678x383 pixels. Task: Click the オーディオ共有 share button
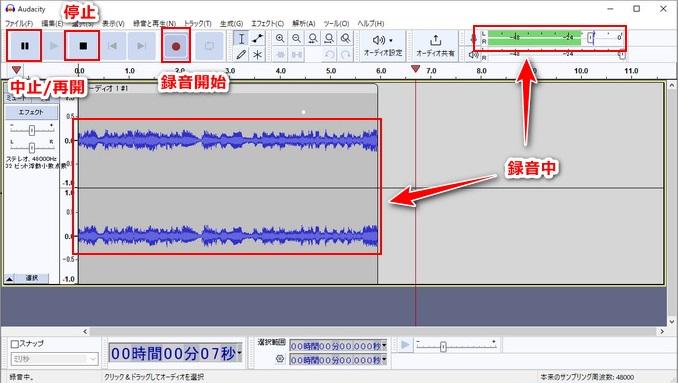(435, 45)
